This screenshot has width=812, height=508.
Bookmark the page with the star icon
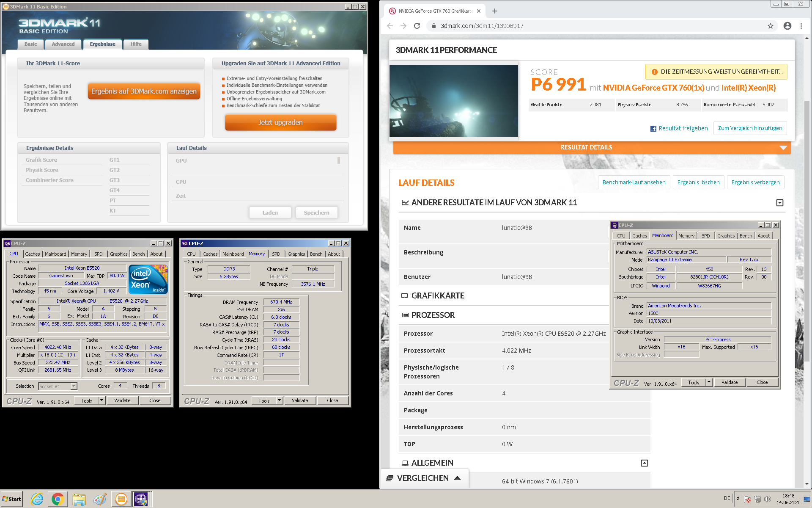coord(771,26)
